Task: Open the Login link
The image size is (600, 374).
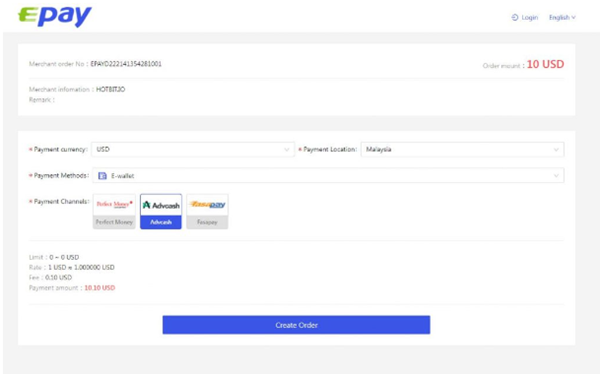Action: click(x=530, y=18)
